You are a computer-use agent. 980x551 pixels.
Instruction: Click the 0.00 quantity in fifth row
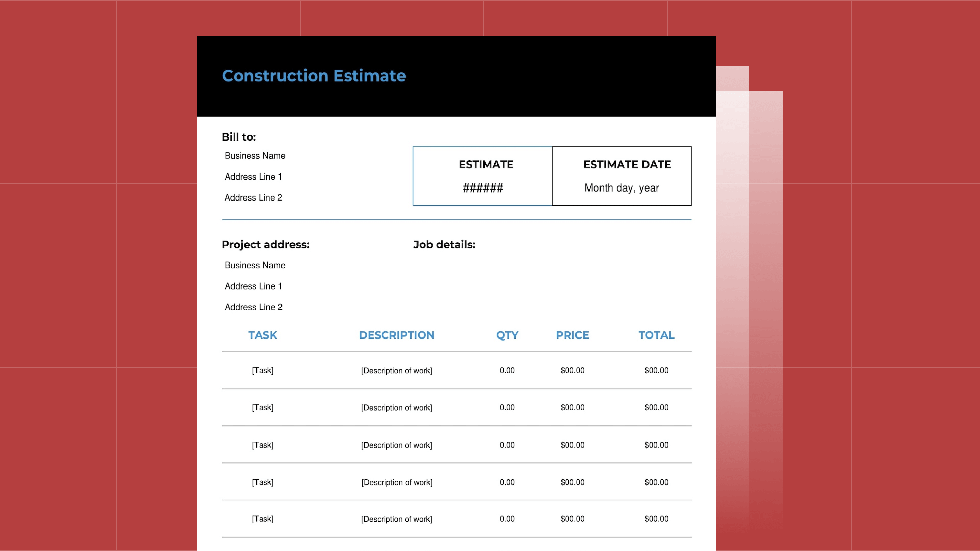tap(507, 519)
